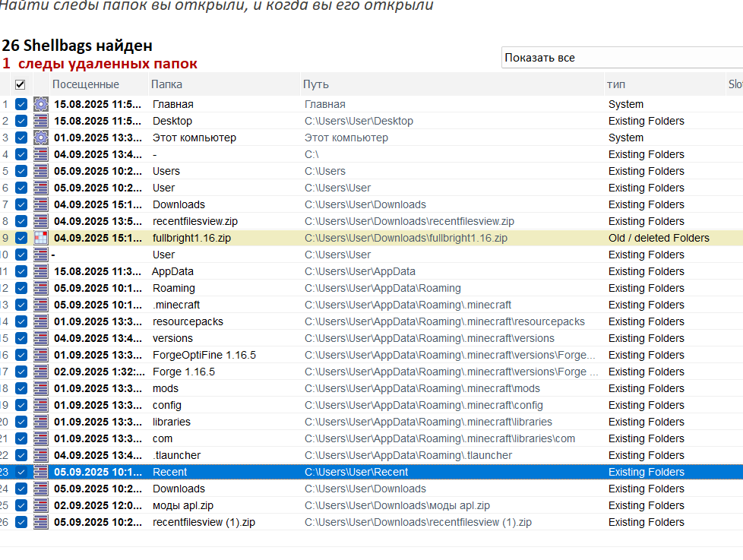Screen dimensions: 743x560
Task: Click folder icon in the C:\Users row
Action: point(41,171)
